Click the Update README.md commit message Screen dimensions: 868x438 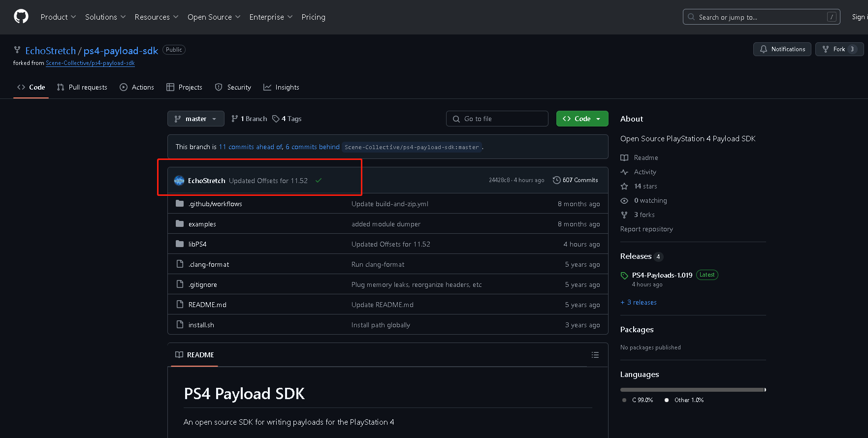click(x=383, y=305)
